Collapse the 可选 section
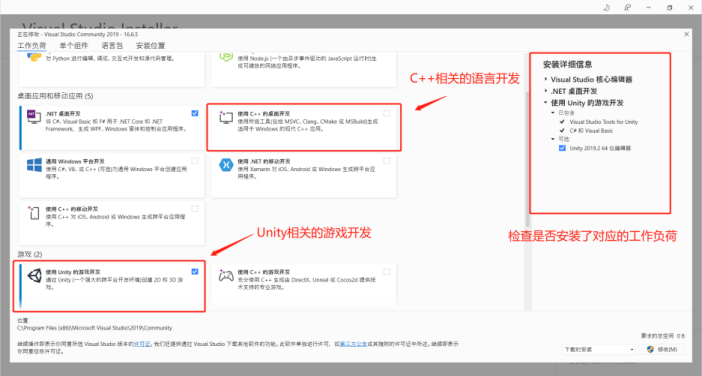The height and width of the screenshot is (376, 702). pyautogui.click(x=553, y=139)
